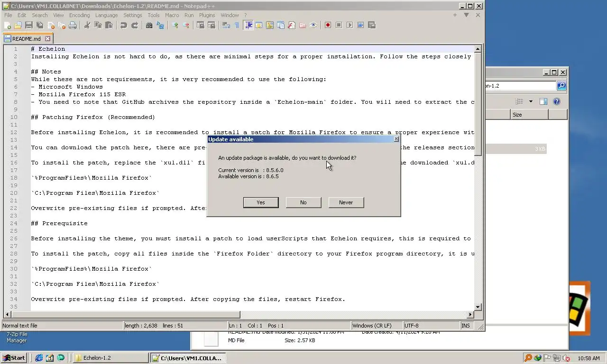Select the README.md document tab

tap(28, 38)
